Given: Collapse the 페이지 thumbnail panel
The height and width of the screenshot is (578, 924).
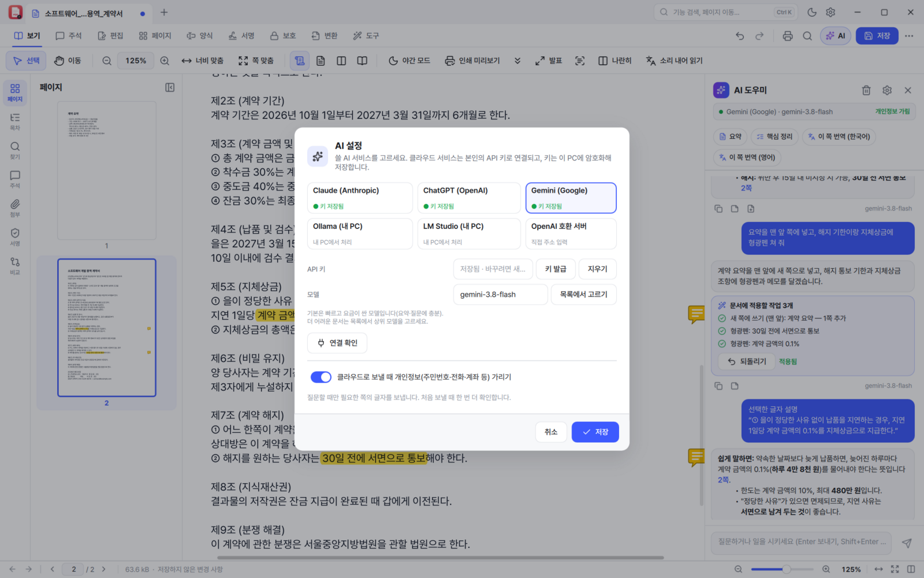Looking at the screenshot, I should tap(170, 87).
